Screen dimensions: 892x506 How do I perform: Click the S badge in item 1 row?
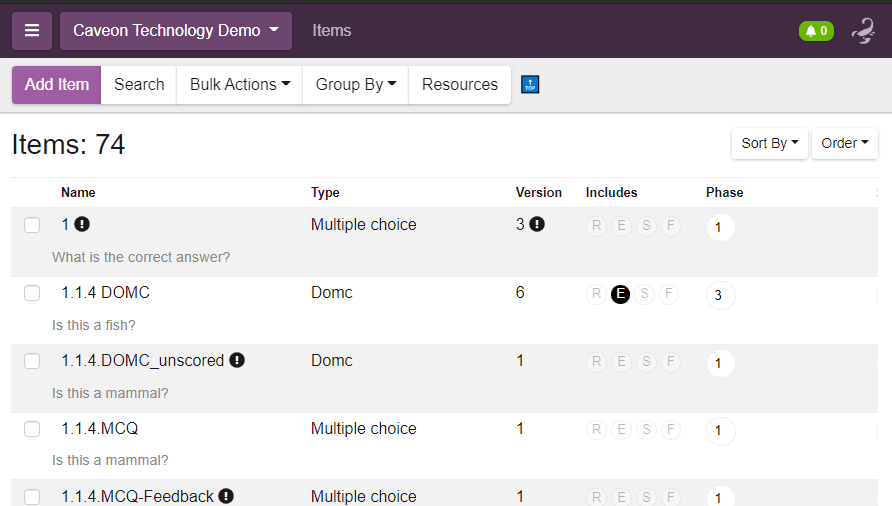tap(646, 226)
